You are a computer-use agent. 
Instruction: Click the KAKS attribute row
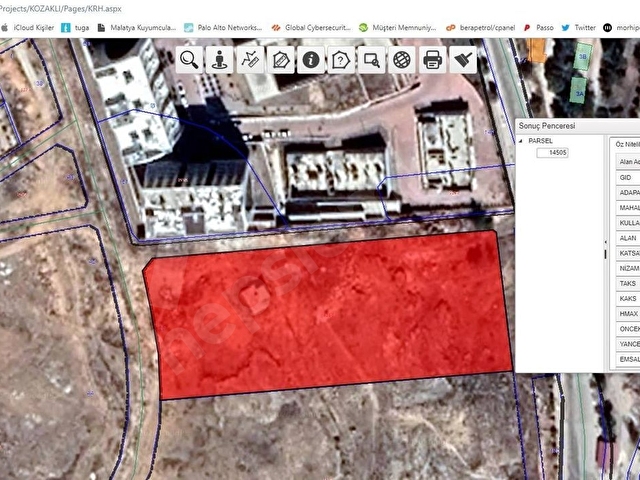pos(628,298)
